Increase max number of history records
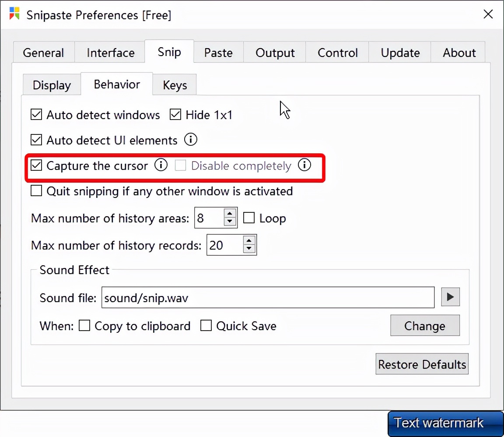The width and height of the screenshot is (504, 437). point(249,240)
